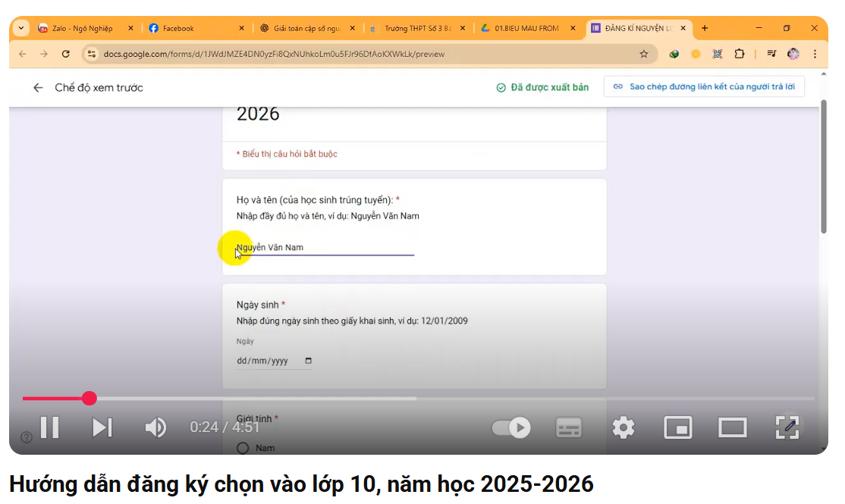The height and width of the screenshot is (504, 845).
Task: Mute the video volume speaker icon
Action: pos(155,427)
